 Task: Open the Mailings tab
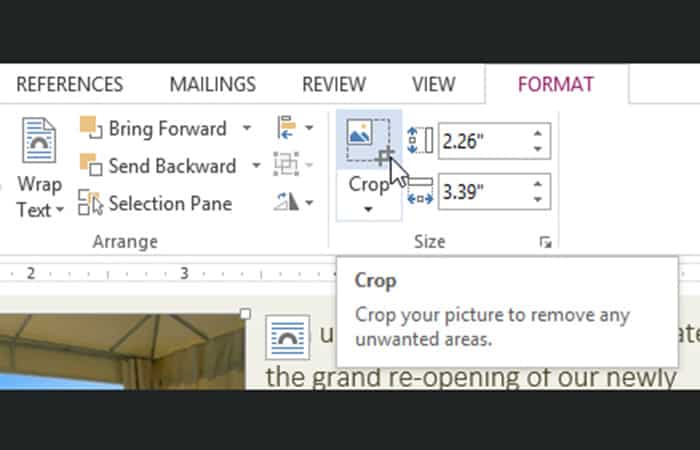point(212,85)
